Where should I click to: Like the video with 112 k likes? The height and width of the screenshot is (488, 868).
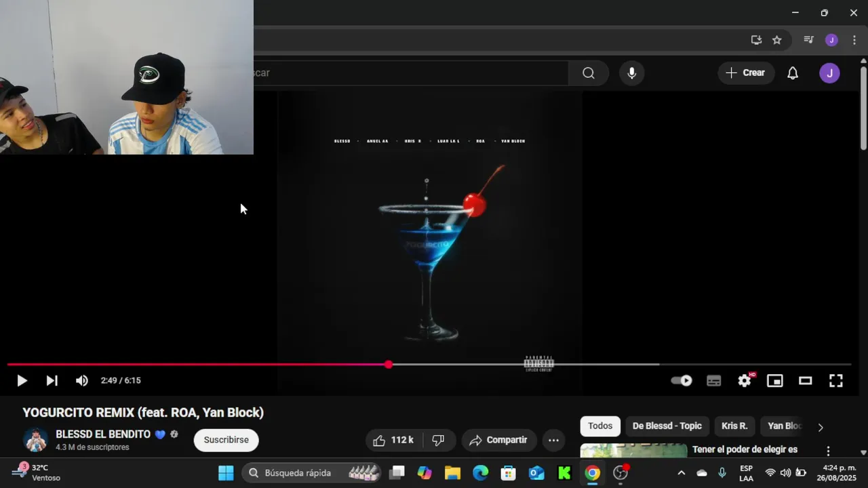[x=393, y=441]
